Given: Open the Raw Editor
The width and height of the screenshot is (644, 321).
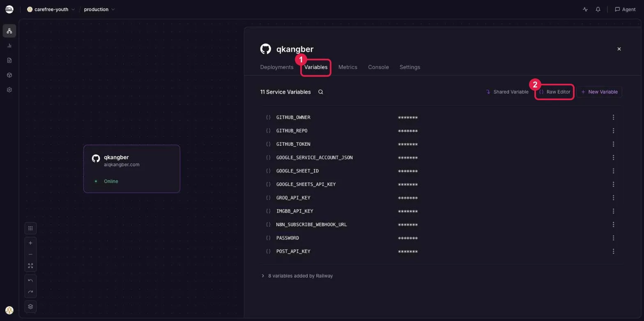Looking at the screenshot, I should point(555,92).
